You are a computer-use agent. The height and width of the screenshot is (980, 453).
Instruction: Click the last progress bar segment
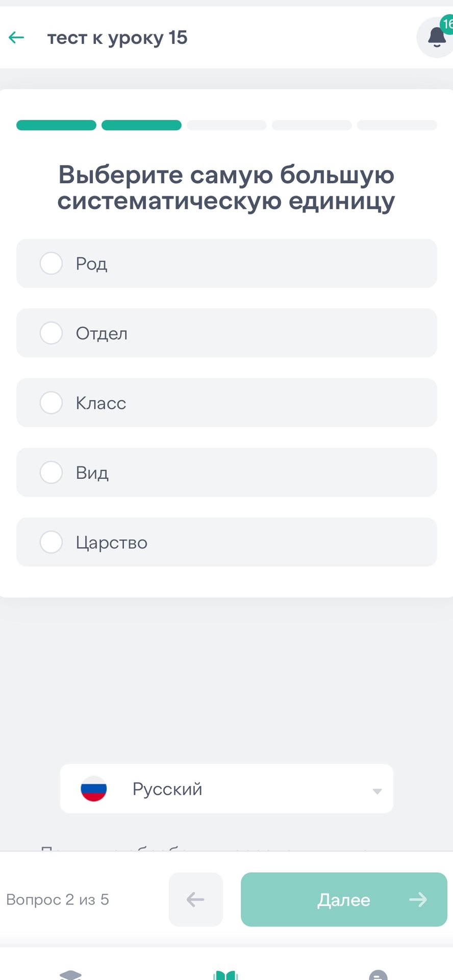point(397,125)
